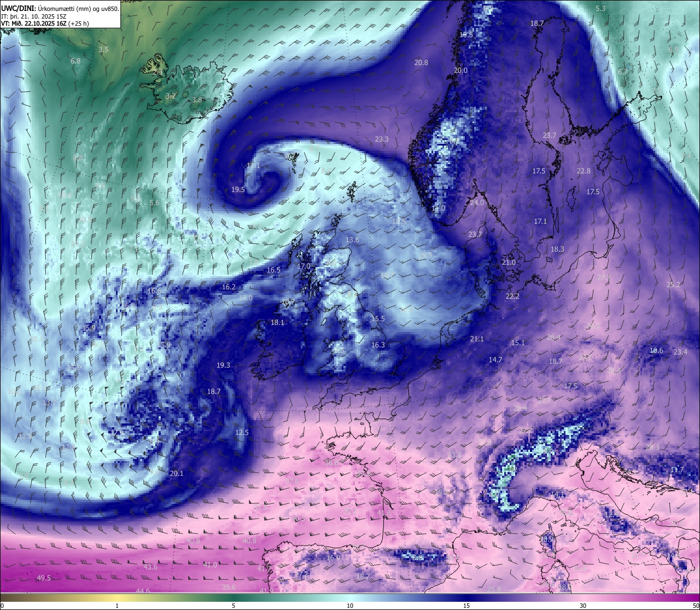Click the 22.8 value on the map
700x610 pixels.
click(584, 171)
